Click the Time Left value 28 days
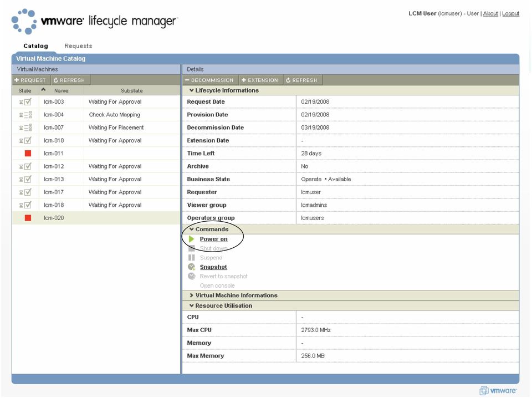 (x=311, y=154)
